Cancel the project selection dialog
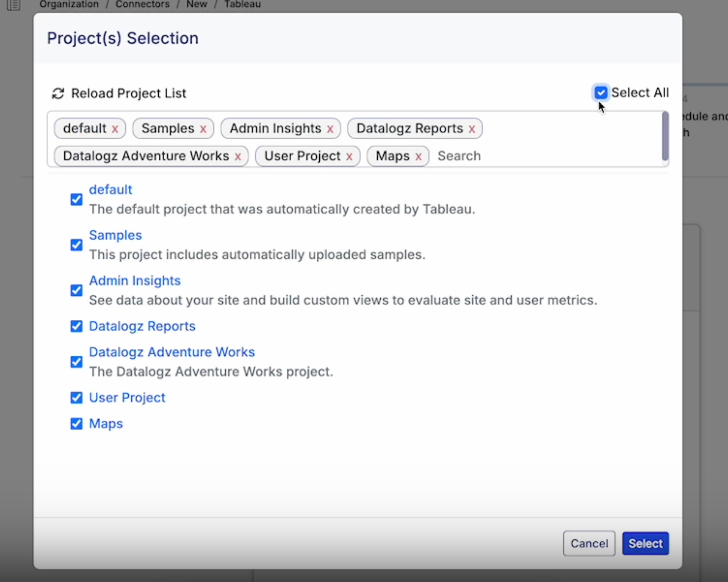The width and height of the screenshot is (728, 582). point(589,543)
